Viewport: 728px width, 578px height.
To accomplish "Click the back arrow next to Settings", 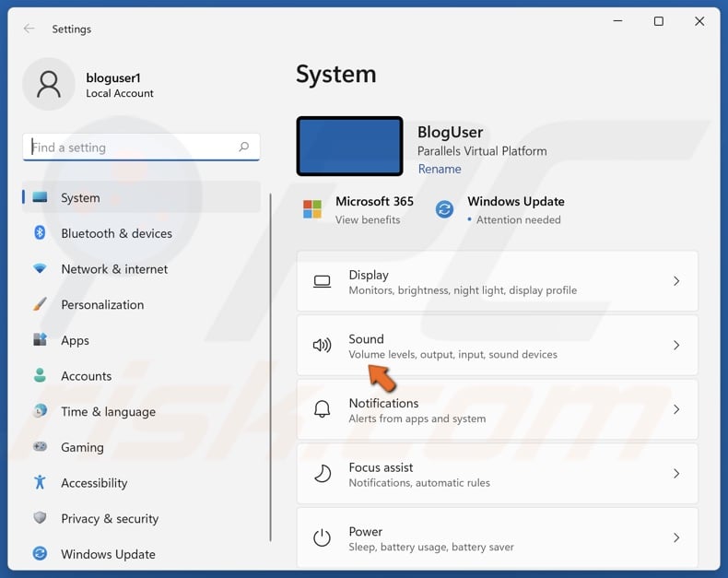I will (x=29, y=29).
